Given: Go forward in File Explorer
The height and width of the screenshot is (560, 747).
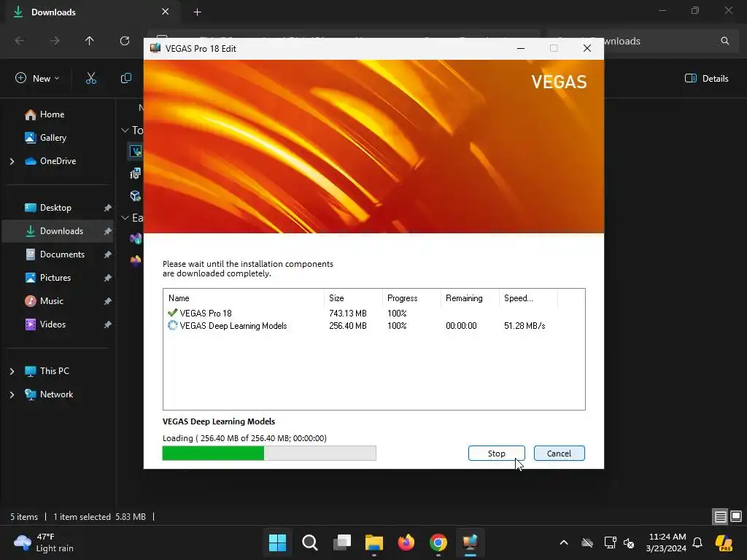Looking at the screenshot, I should (55, 41).
